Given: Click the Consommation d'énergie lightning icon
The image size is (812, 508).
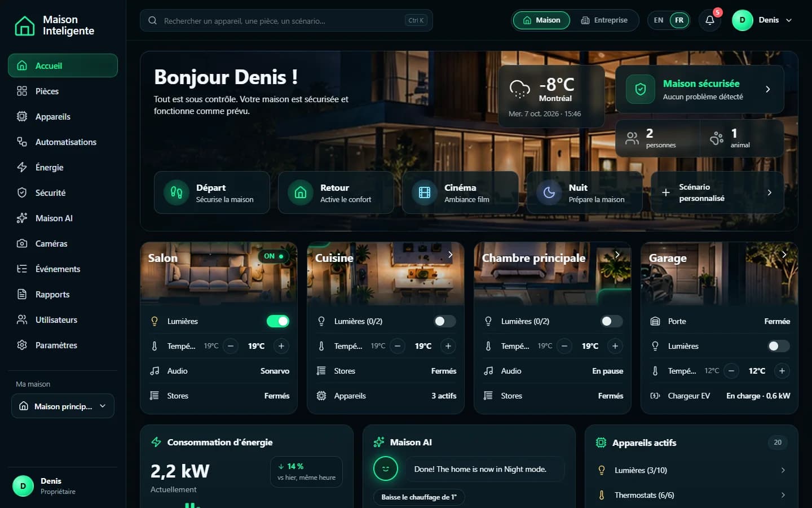Looking at the screenshot, I should click(156, 442).
